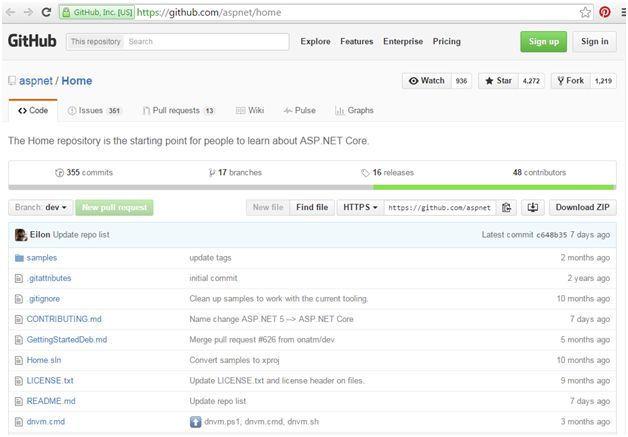Fork the repository
Image resolution: width=628 pixels, height=437 pixels.
pos(571,81)
